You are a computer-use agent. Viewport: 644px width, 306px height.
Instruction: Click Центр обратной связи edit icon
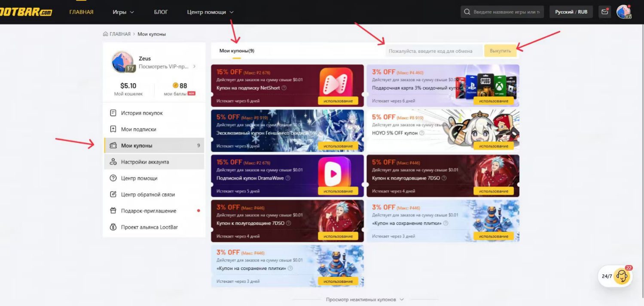(113, 194)
